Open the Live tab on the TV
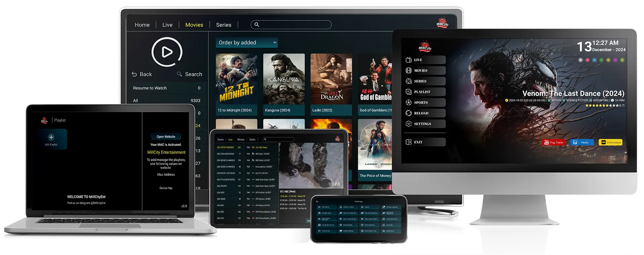Screen dimensions: 644x255 (167, 25)
